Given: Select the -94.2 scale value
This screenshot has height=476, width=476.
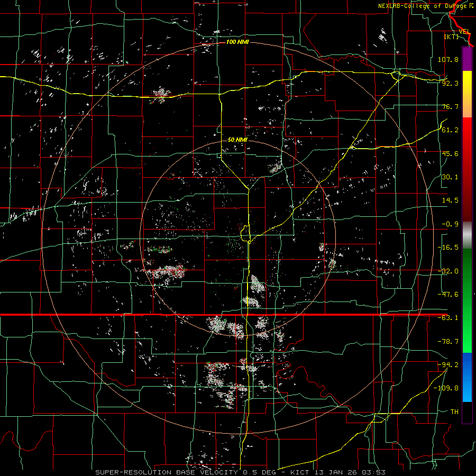Looking at the screenshot, I should 448,364.
